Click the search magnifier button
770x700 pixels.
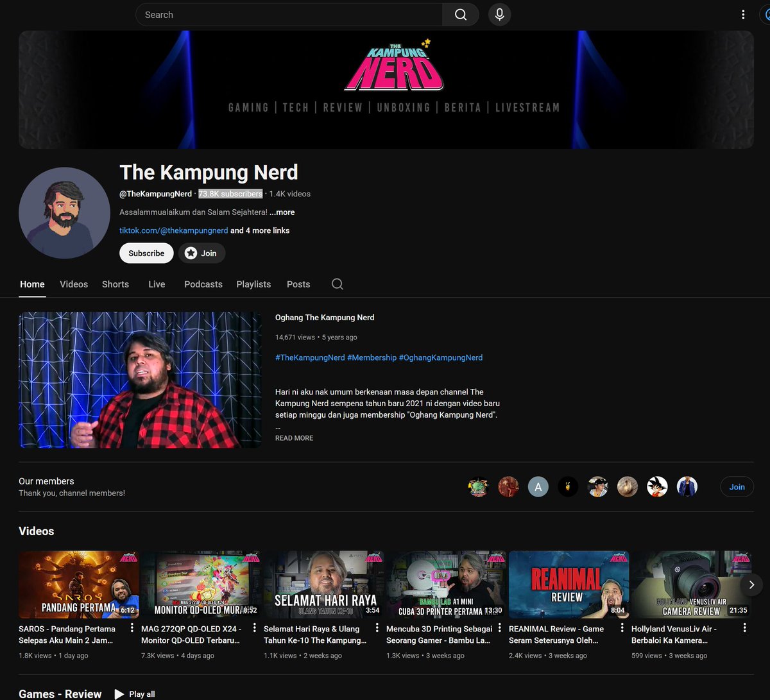click(x=461, y=15)
